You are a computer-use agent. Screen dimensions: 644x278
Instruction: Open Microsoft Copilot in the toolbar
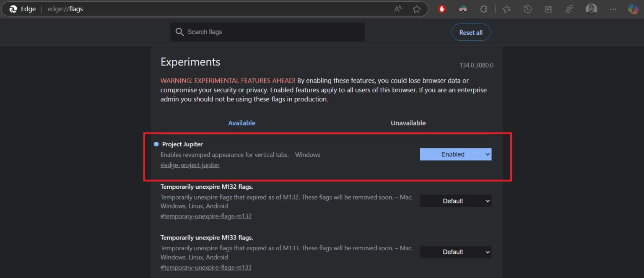pyautogui.click(x=632, y=9)
